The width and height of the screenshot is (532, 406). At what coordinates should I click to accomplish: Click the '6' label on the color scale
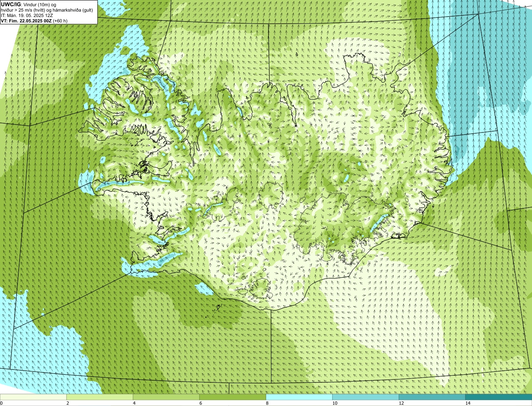tap(200, 403)
